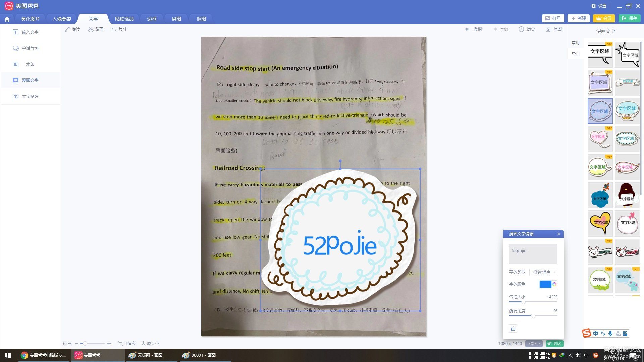Open the 美化图片 tab
This screenshot has width=644, height=362.
[x=30, y=19]
